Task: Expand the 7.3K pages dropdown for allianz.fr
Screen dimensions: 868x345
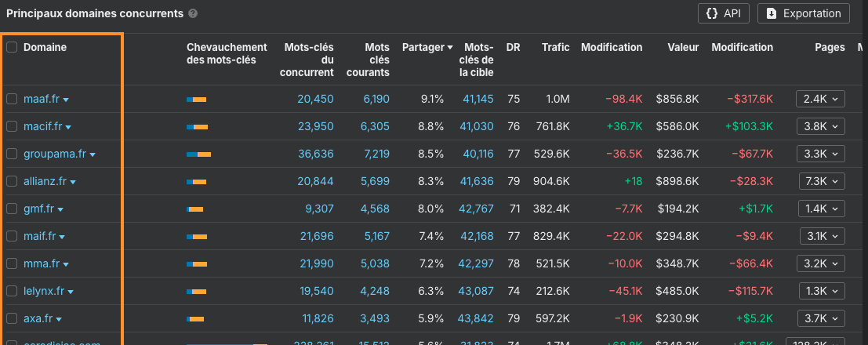Action: tap(821, 181)
